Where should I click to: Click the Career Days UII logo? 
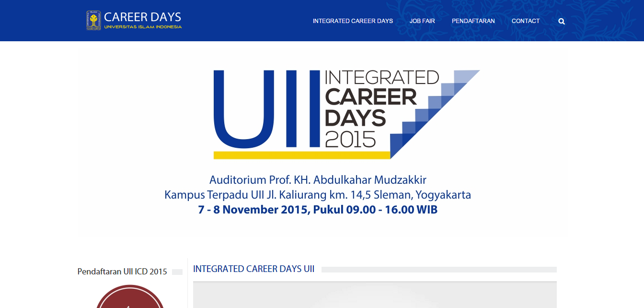click(x=134, y=21)
